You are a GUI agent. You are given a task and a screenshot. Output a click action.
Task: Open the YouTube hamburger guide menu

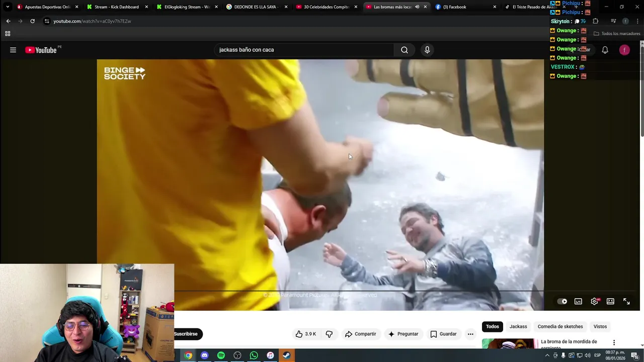(13, 50)
